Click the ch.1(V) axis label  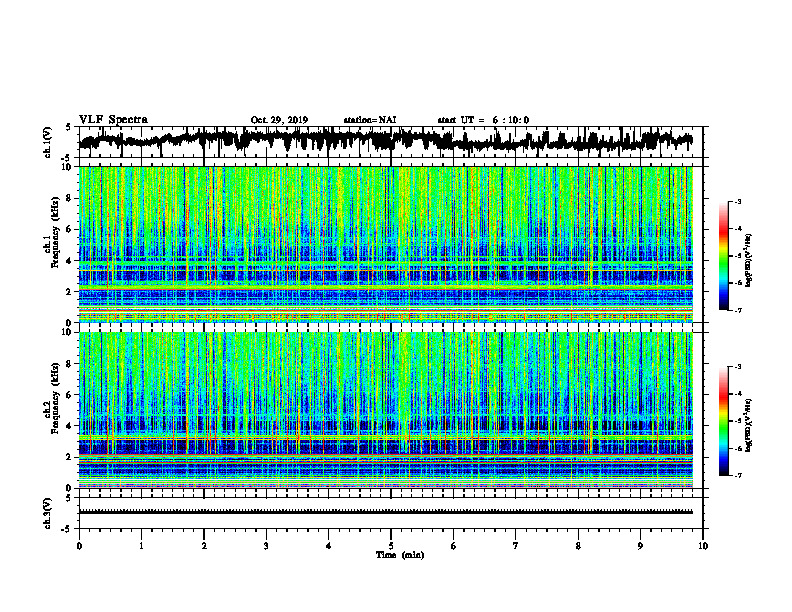click(48, 142)
